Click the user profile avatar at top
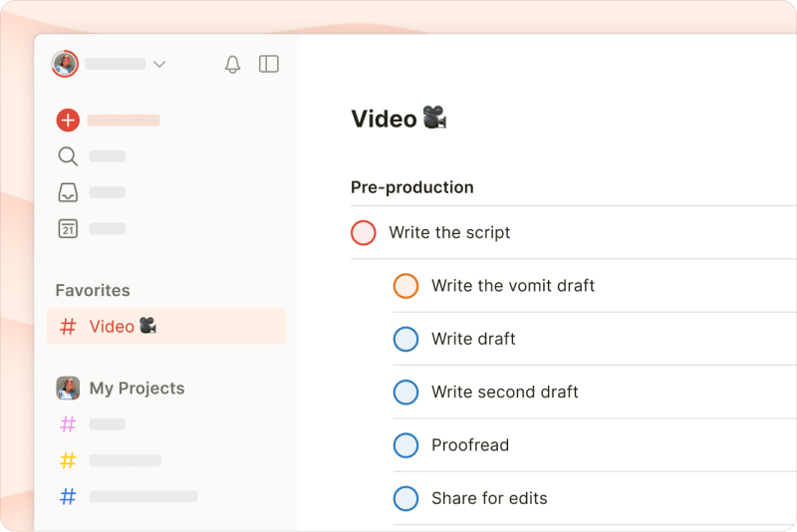The height and width of the screenshot is (532, 797). point(65,64)
